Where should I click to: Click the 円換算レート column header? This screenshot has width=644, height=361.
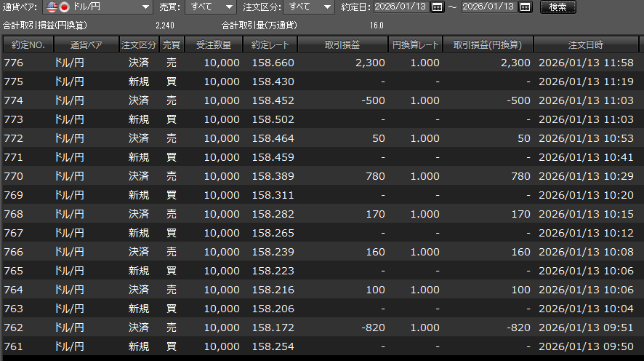[415, 44]
